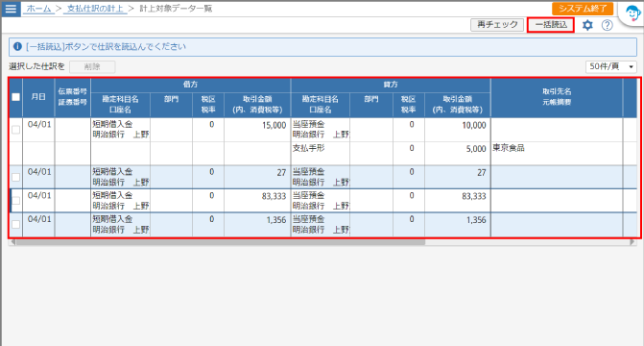Go to ホーム breadcrumb link
The width and height of the screenshot is (644, 346).
click(x=38, y=9)
